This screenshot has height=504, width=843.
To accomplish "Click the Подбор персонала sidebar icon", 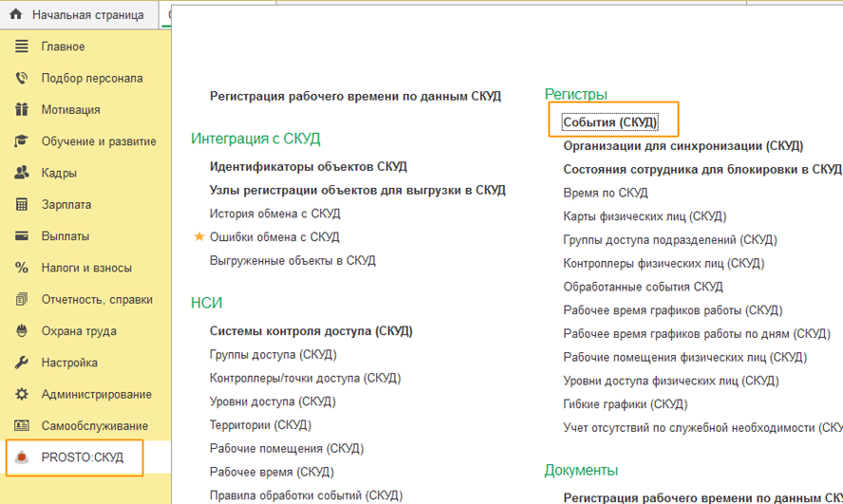I will coord(22,79).
